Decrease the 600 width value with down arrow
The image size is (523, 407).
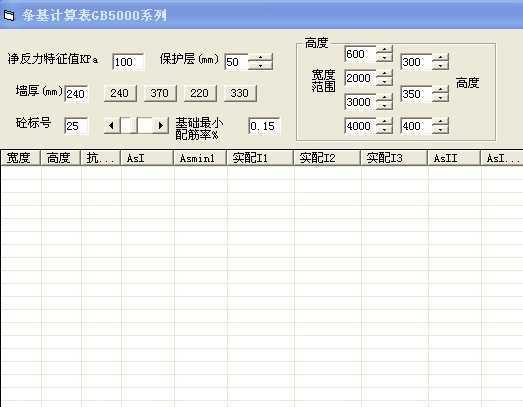(x=385, y=58)
